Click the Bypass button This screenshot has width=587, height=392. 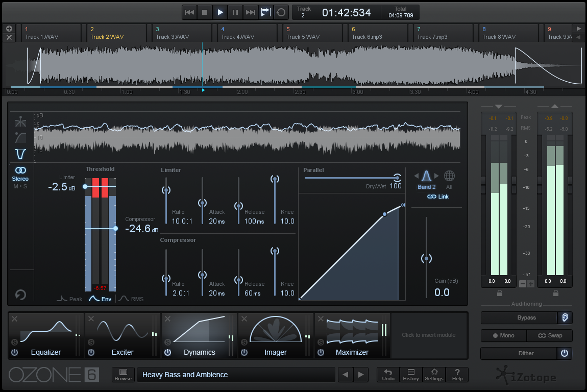(x=519, y=317)
